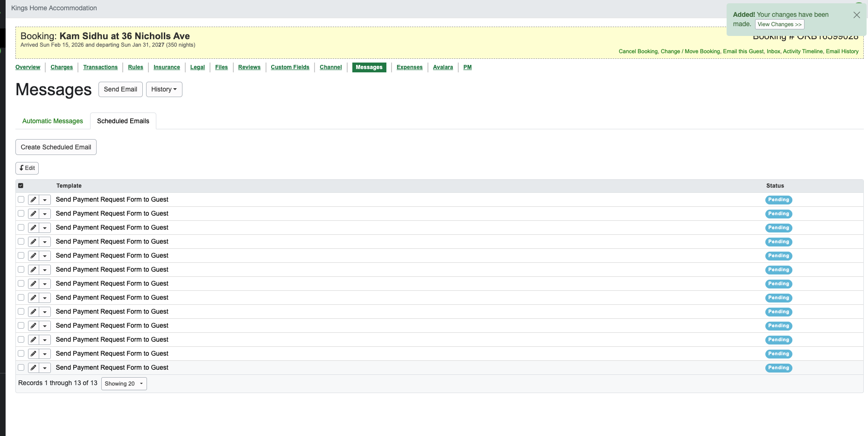Close the 'Added!' notification with X

(x=856, y=15)
